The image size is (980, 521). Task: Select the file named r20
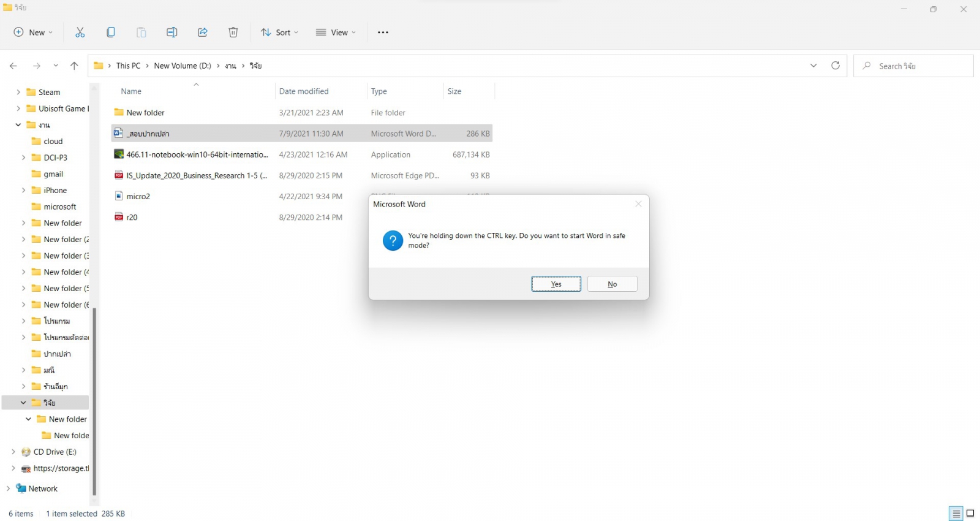[x=132, y=217]
